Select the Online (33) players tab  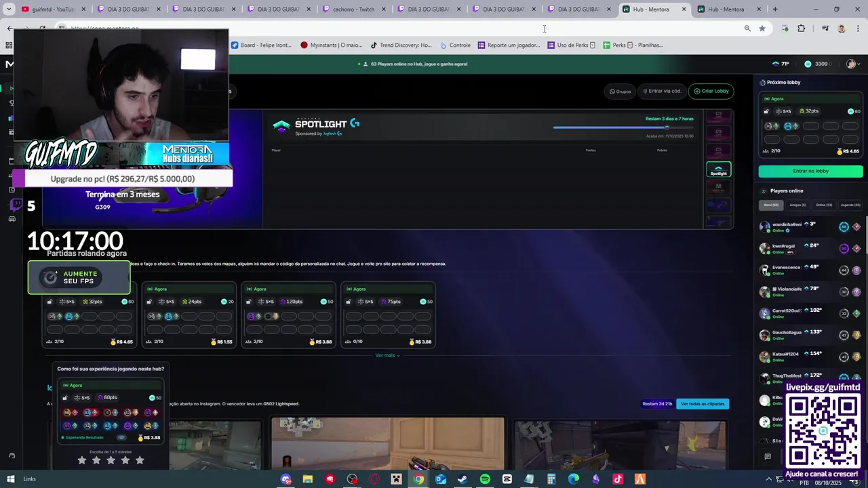(x=824, y=205)
